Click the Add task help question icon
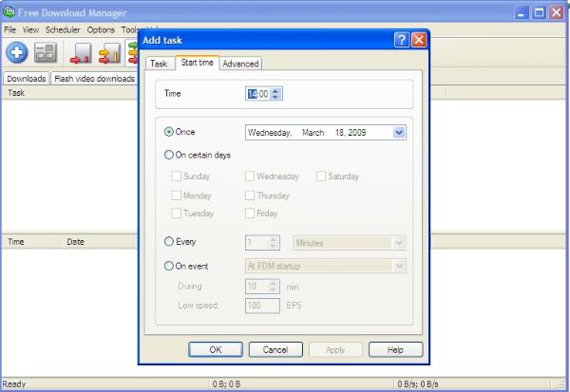Image resolution: width=570 pixels, height=392 pixels. (x=401, y=40)
